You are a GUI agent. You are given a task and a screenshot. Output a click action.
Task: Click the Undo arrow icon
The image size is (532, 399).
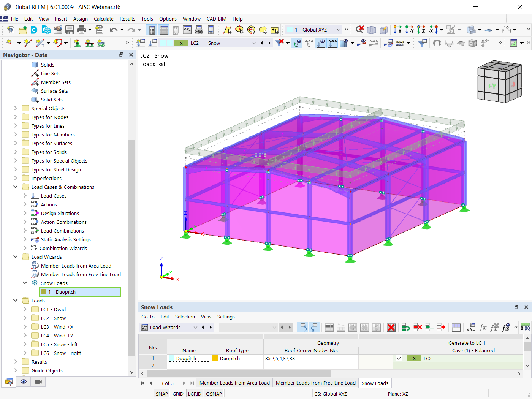pos(114,30)
